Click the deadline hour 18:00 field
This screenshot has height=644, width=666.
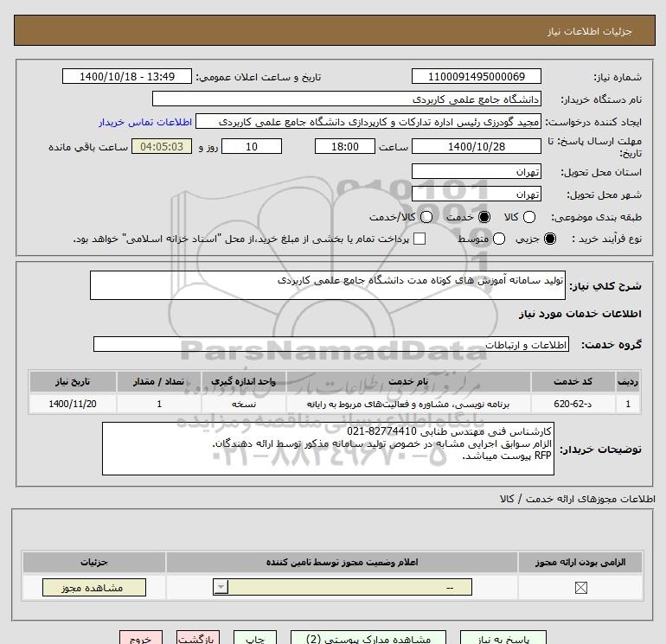click(345, 146)
